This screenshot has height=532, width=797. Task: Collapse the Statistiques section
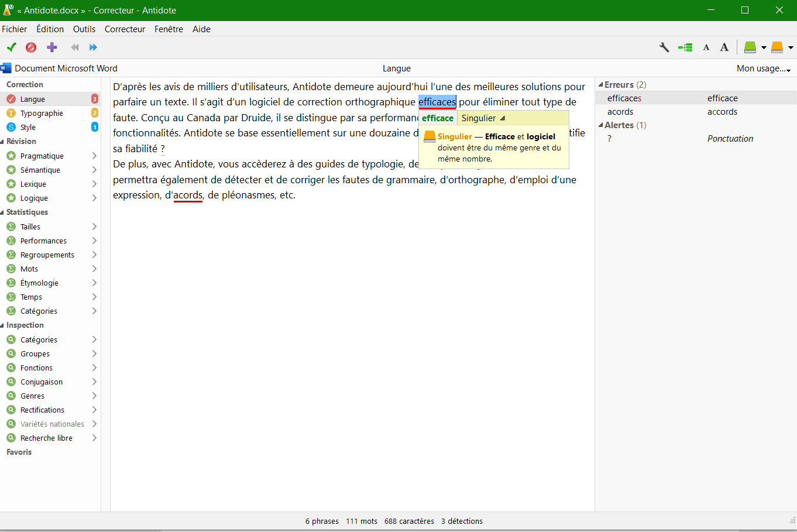pos(2,212)
